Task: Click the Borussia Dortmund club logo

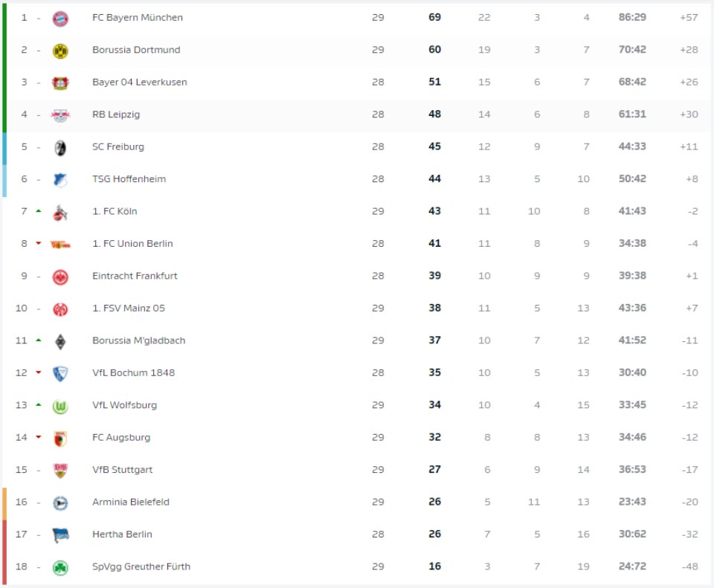Action: pos(60,51)
